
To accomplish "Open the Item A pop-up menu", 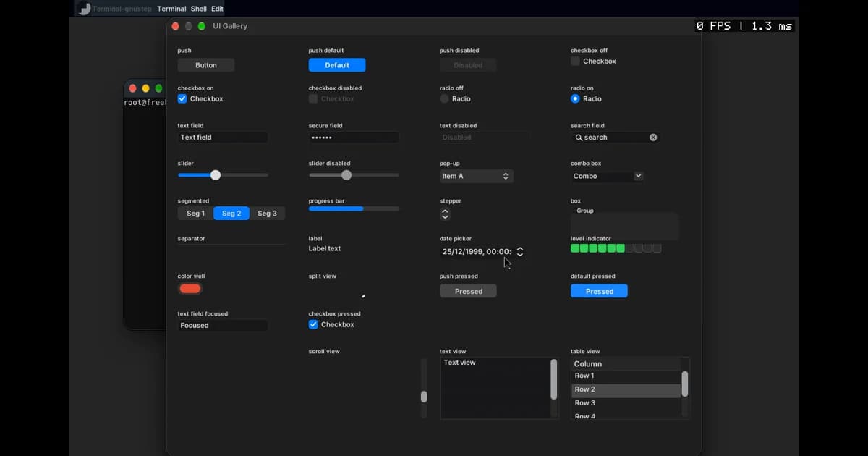I will (x=477, y=176).
